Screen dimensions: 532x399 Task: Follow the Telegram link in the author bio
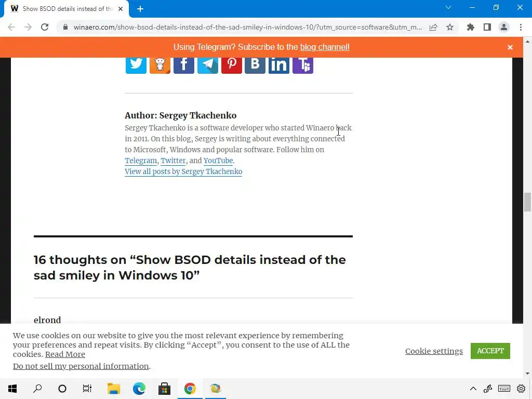pos(141,161)
